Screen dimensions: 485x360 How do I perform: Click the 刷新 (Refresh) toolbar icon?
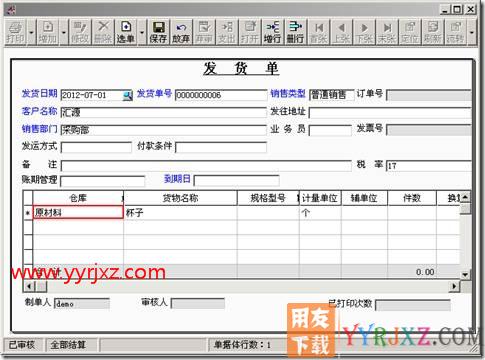point(433,32)
